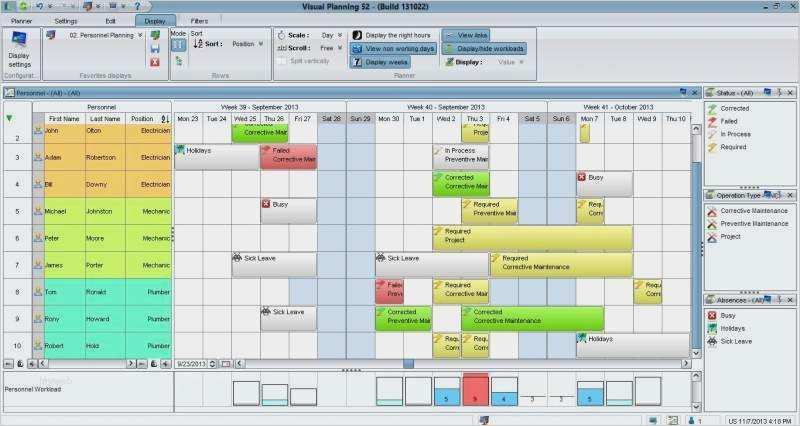Click the First Name column header
This screenshot has height=426, width=800.
coord(64,118)
